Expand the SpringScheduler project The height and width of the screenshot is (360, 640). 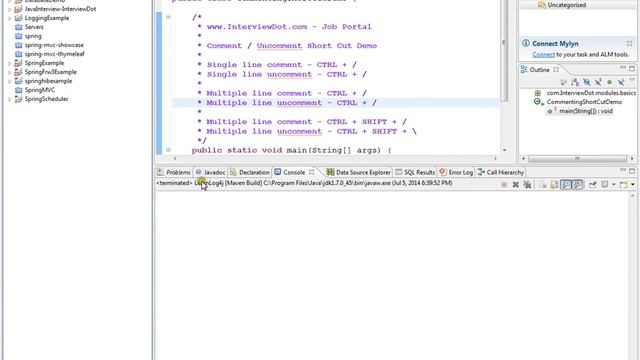pyautogui.click(x=10, y=99)
